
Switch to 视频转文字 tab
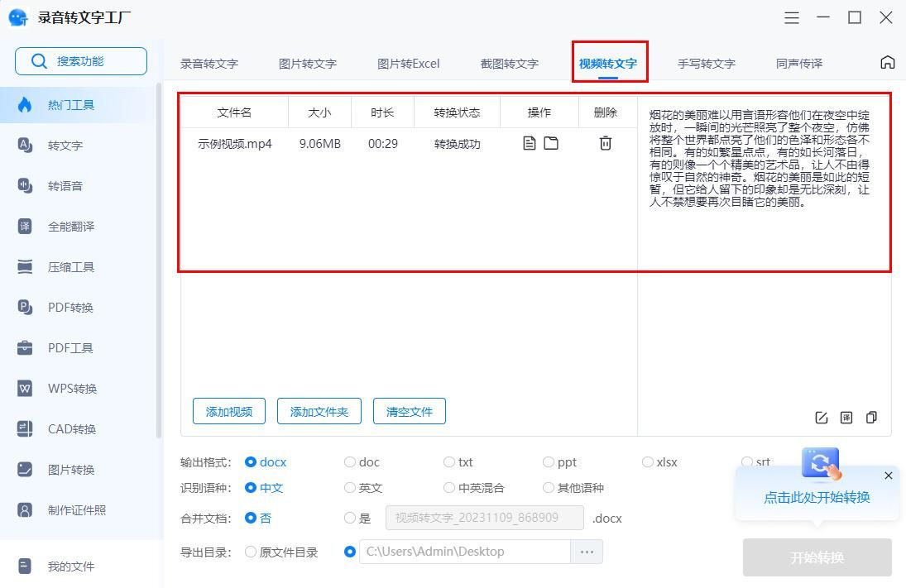pos(608,64)
